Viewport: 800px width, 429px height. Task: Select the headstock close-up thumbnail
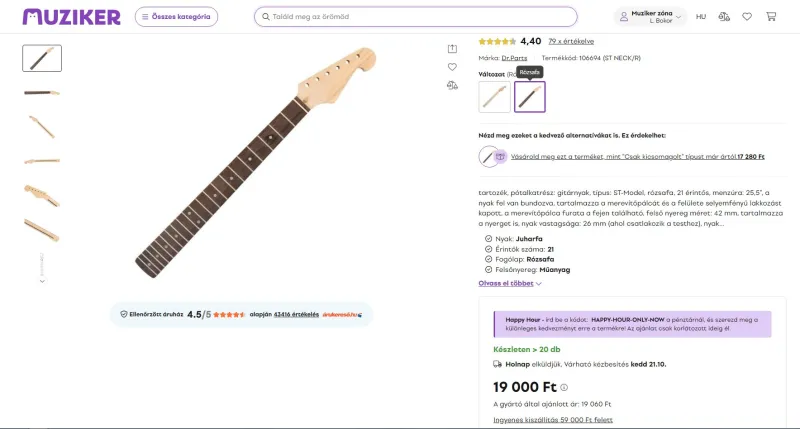tap(42, 193)
